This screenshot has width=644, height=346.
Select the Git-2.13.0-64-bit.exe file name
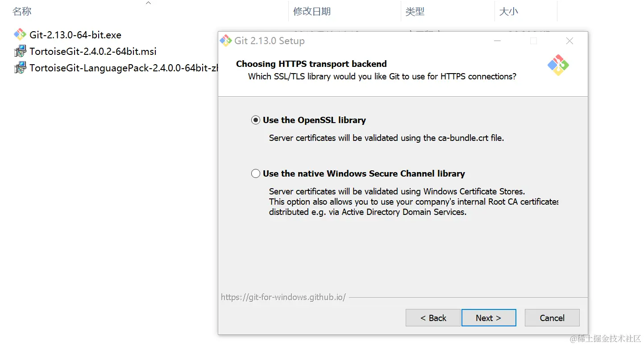75,35
